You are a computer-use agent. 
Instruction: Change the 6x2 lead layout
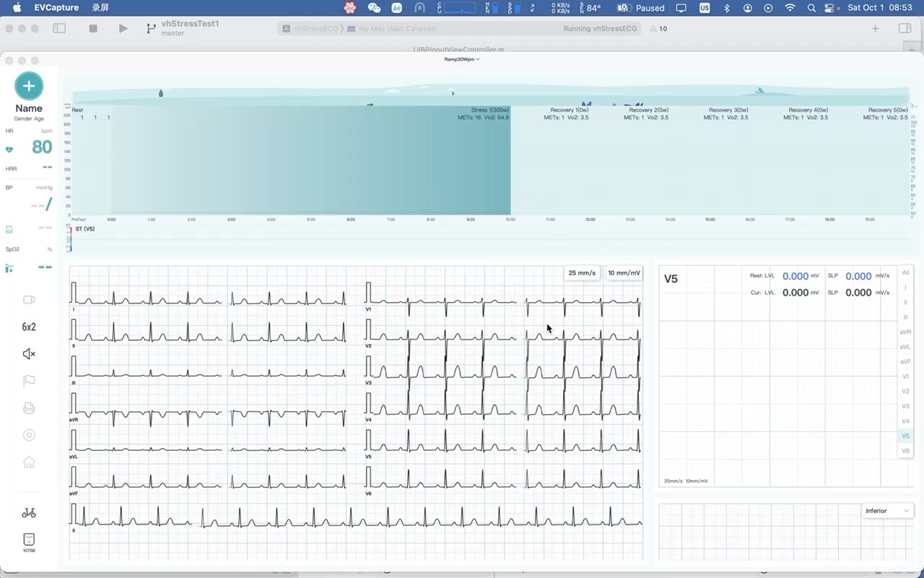point(29,327)
